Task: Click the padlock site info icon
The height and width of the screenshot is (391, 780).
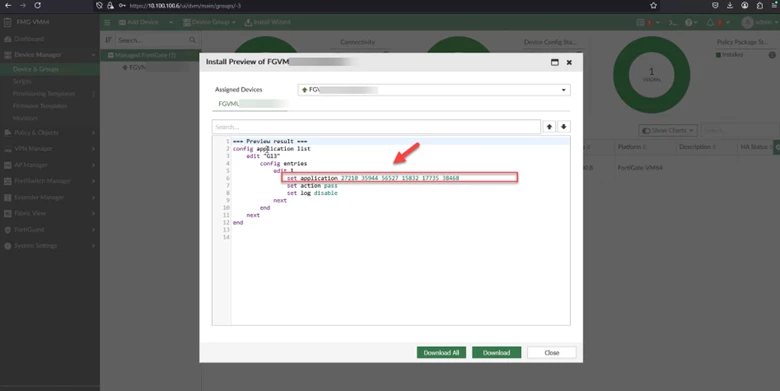Action: [110, 5]
